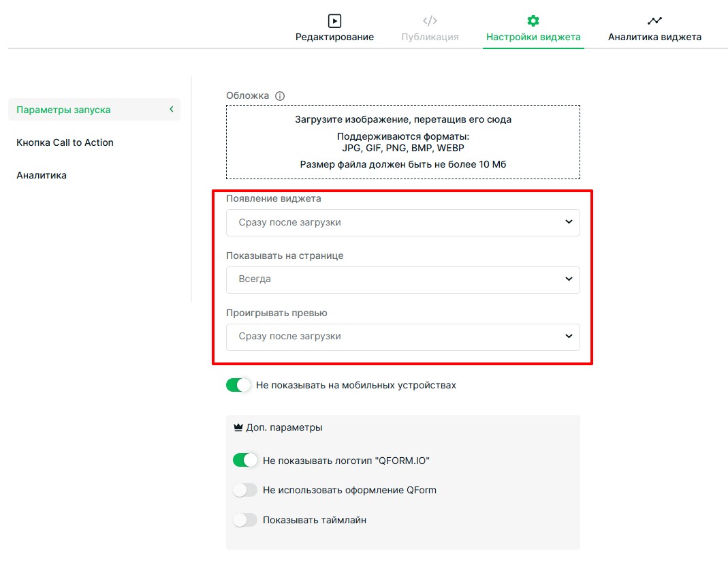This screenshot has width=728, height=571.
Task: Go to the Публикация tab
Action: pyautogui.click(x=430, y=37)
